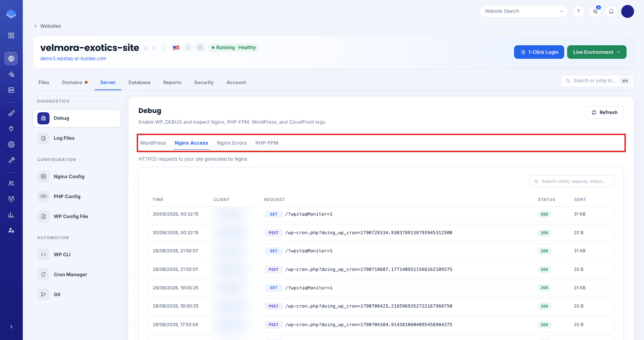Select the globe Websites icon in sidebar

pyautogui.click(x=11, y=58)
